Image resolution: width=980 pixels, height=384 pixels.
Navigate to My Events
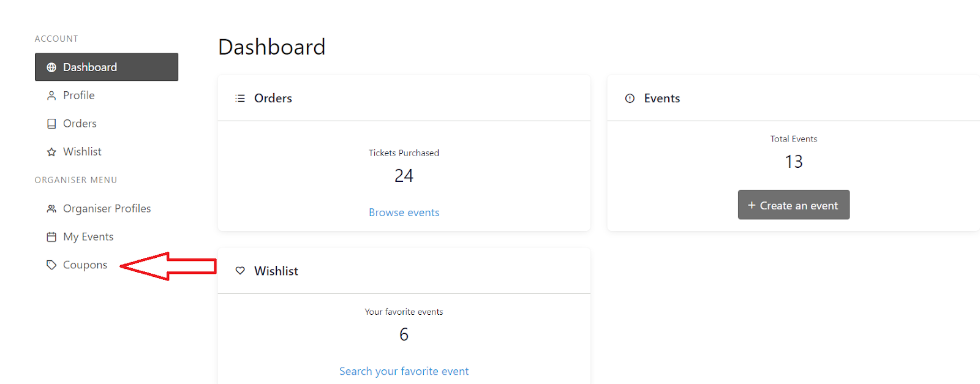[x=88, y=237]
